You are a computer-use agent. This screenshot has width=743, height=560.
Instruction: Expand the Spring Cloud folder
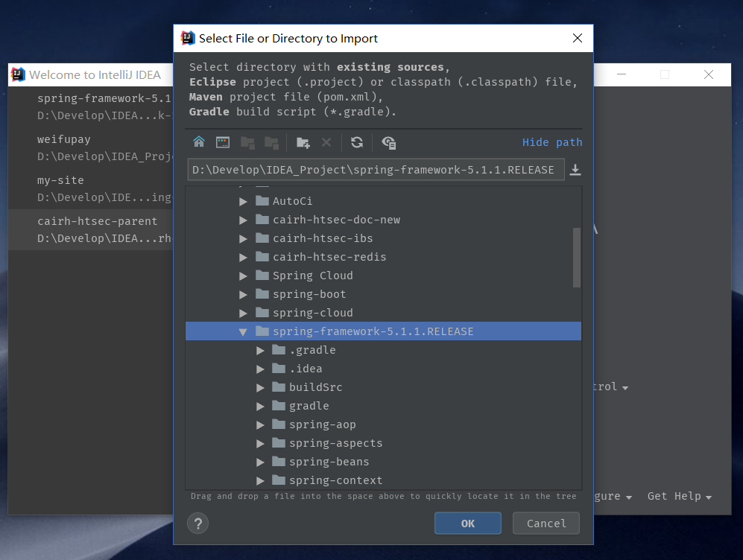tap(243, 276)
